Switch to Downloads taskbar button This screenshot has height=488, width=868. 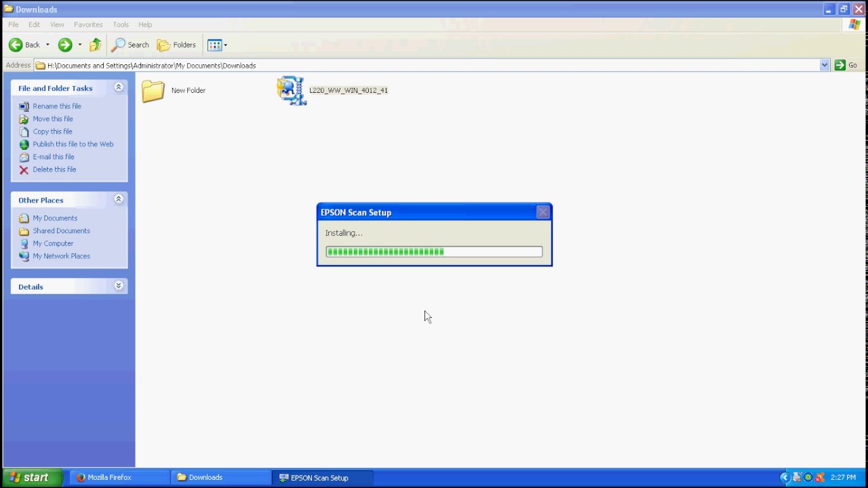click(220, 478)
